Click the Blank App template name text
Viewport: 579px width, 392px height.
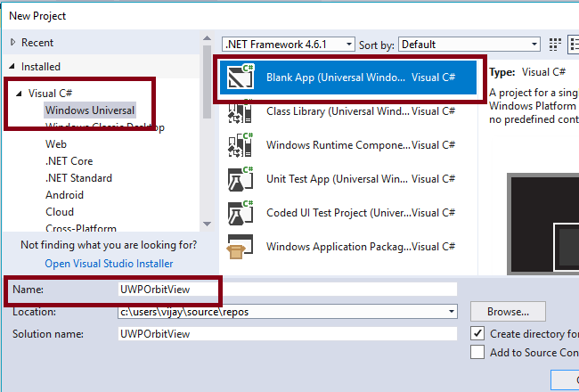336,78
